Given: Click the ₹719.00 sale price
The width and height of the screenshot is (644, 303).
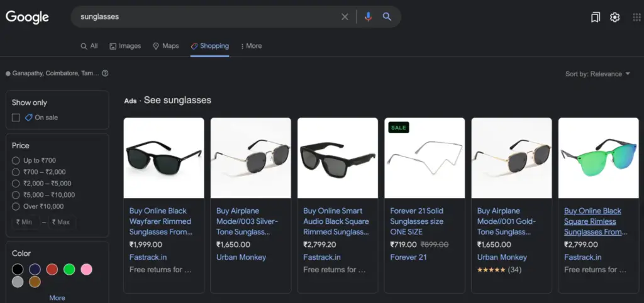Looking at the screenshot, I should (403, 245).
